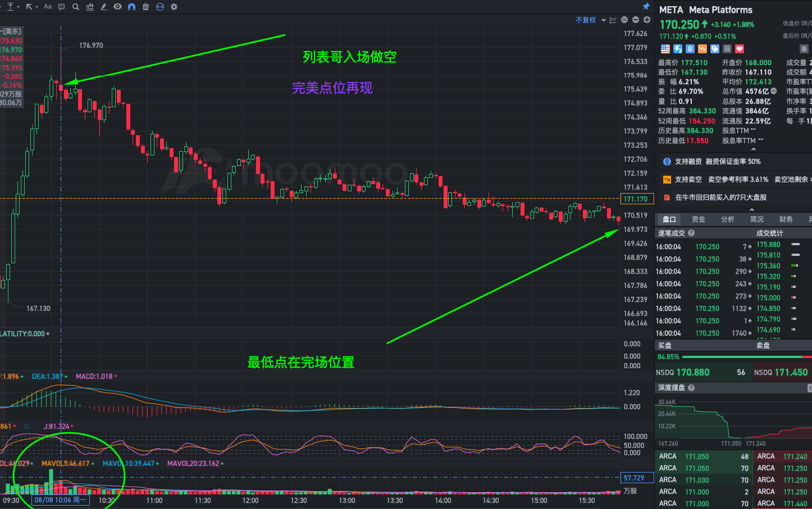This screenshot has width=812, height=509.
Task: Click help icon beside 深度摆盘
Action: pyautogui.click(x=691, y=388)
